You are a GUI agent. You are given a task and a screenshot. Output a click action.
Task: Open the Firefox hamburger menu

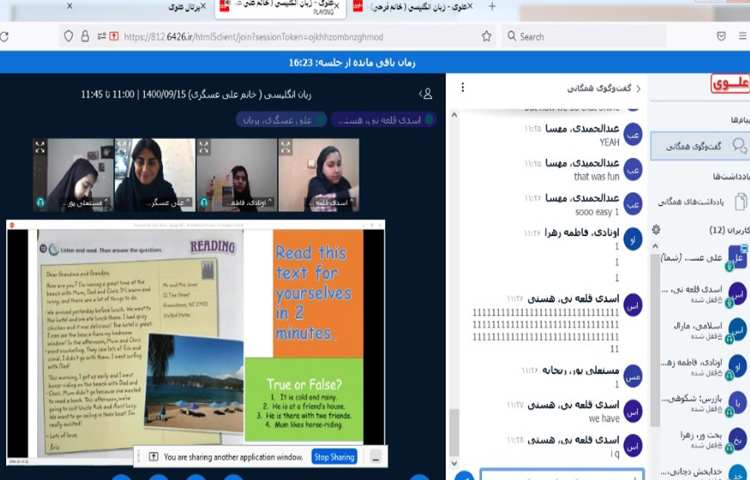pos(743,36)
